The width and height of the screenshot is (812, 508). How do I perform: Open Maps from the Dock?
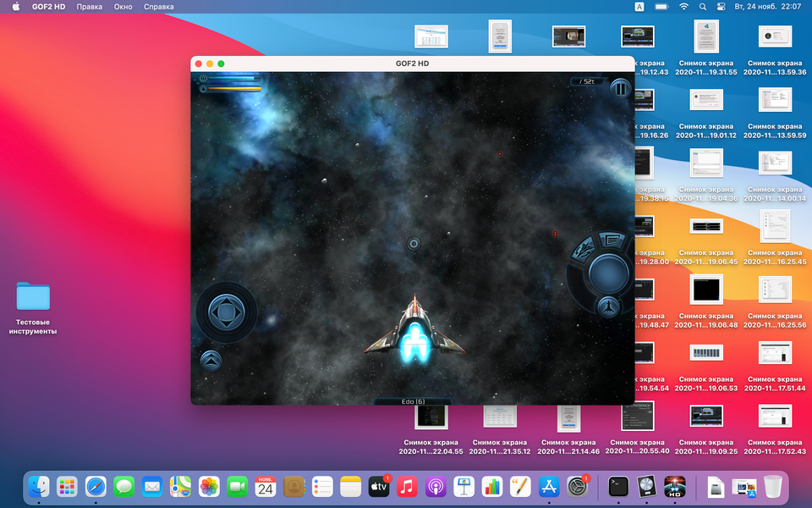[180, 487]
